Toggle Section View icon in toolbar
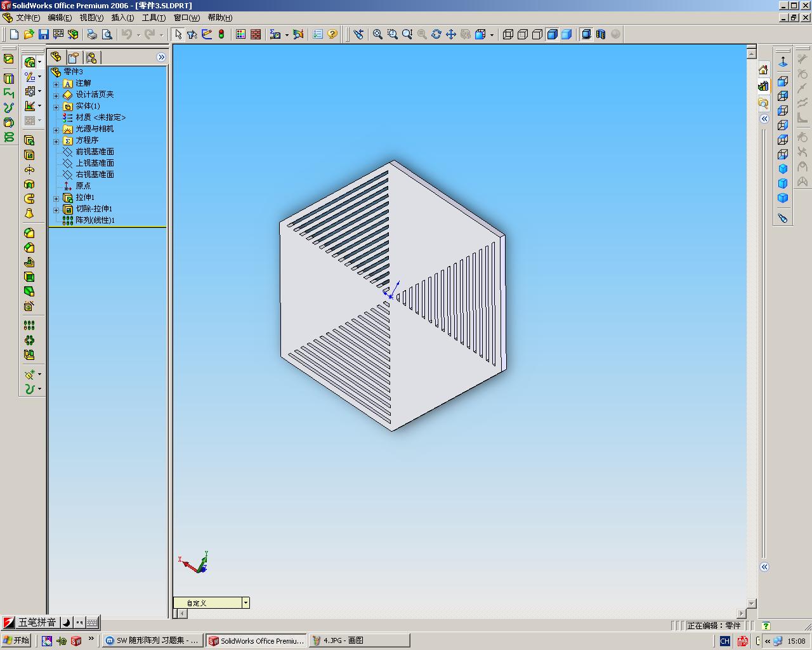 [x=601, y=34]
